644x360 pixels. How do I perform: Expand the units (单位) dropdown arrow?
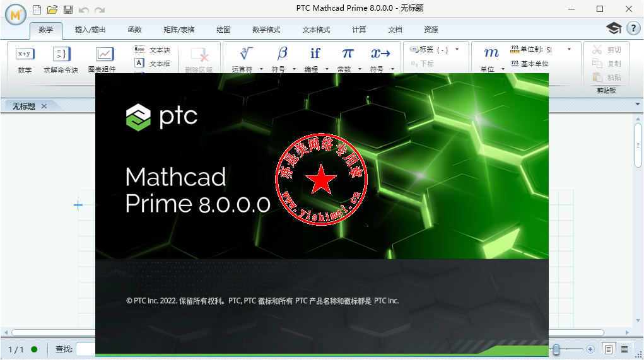[503, 69]
